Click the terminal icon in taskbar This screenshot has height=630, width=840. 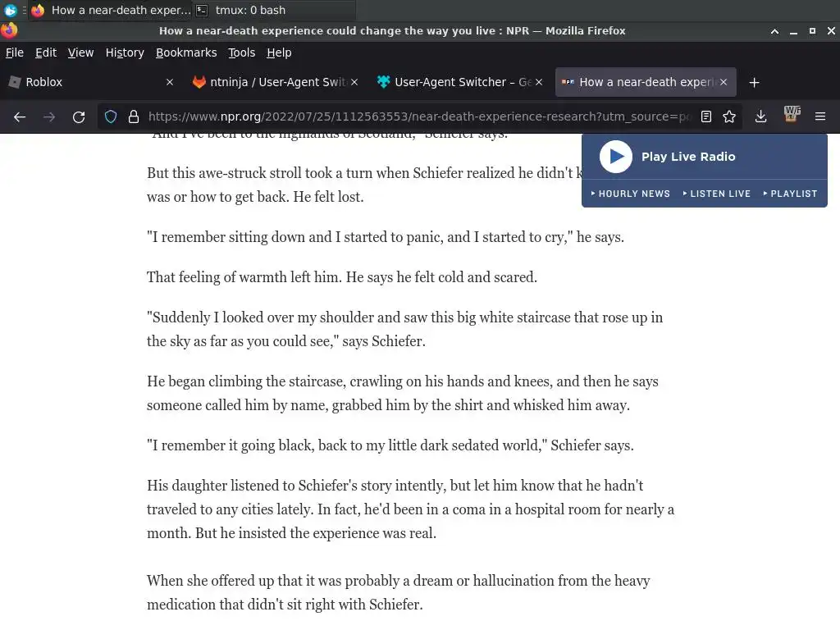(202, 10)
